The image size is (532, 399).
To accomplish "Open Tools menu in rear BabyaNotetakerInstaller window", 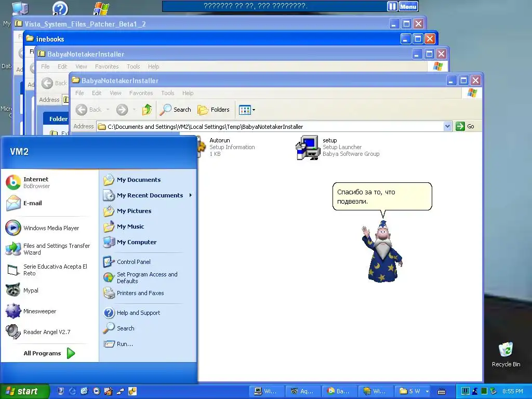I will click(134, 66).
